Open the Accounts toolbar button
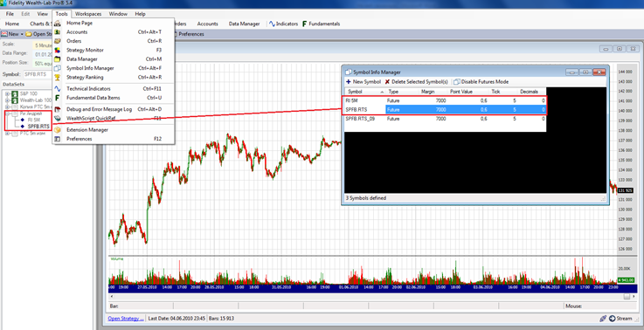 pos(207,24)
